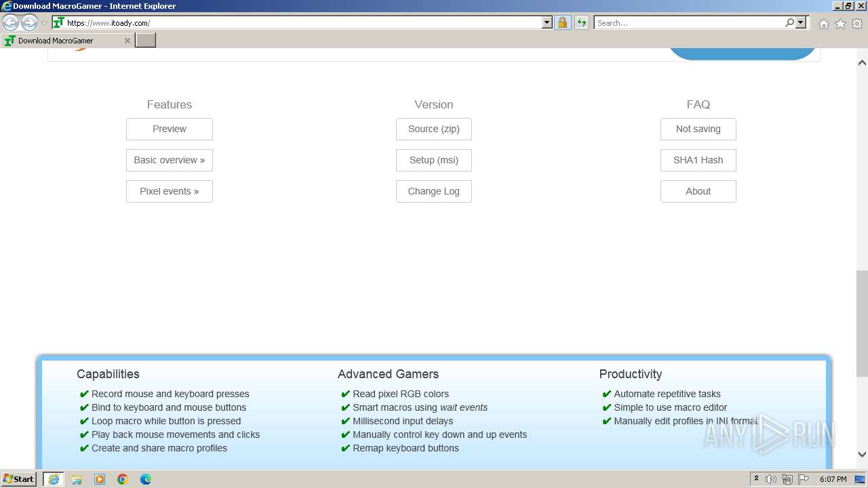Click the checkmark beside 'Automate repetitive tasks'
The height and width of the screenshot is (488, 868).
click(x=606, y=394)
